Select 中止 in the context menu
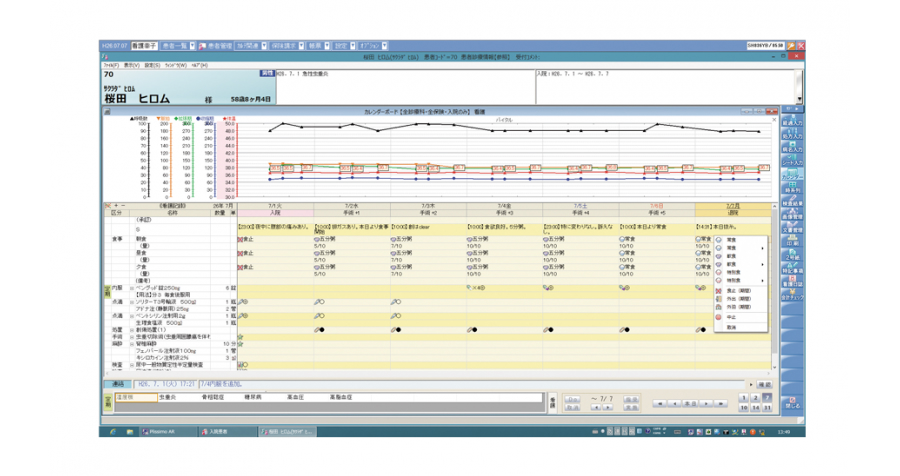Screen dimensions: 900x476 [740, 317]
